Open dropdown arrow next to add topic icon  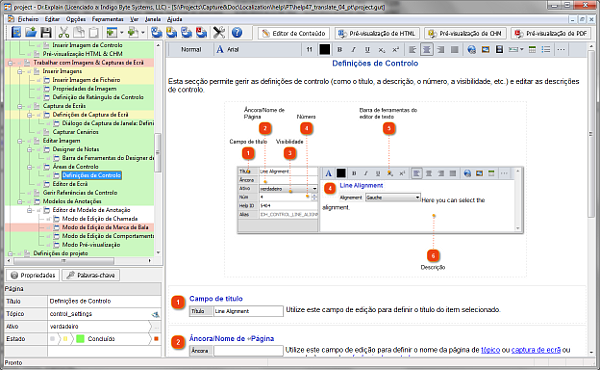143,33
